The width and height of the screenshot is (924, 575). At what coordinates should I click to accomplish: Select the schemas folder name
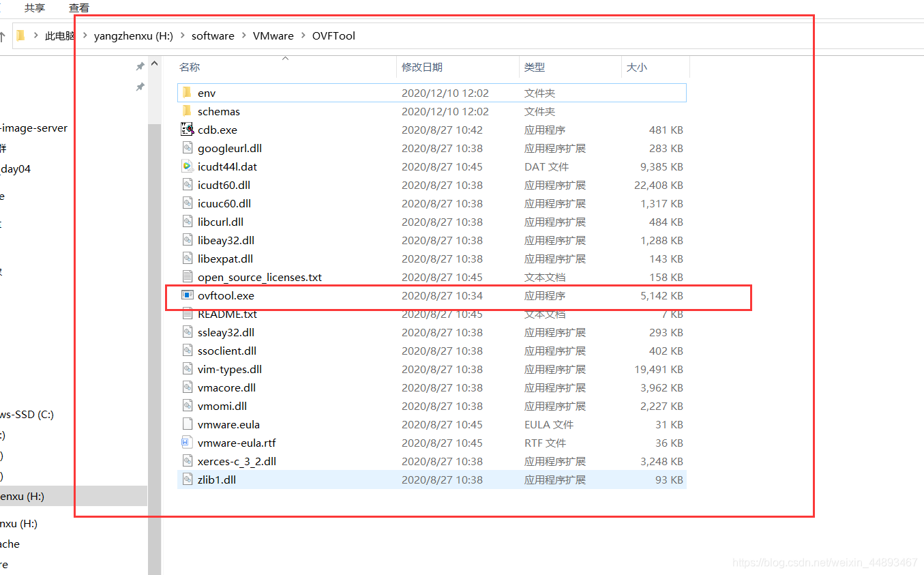219,111
